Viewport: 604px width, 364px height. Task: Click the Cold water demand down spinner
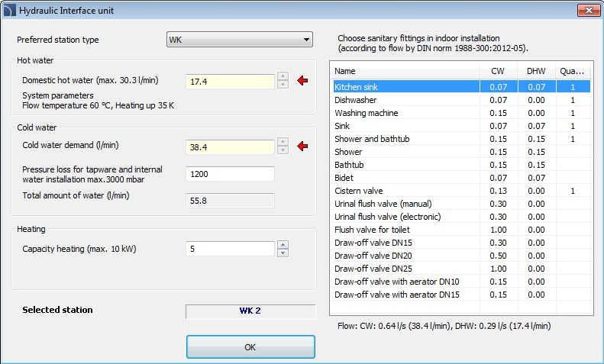click(283, 150)
